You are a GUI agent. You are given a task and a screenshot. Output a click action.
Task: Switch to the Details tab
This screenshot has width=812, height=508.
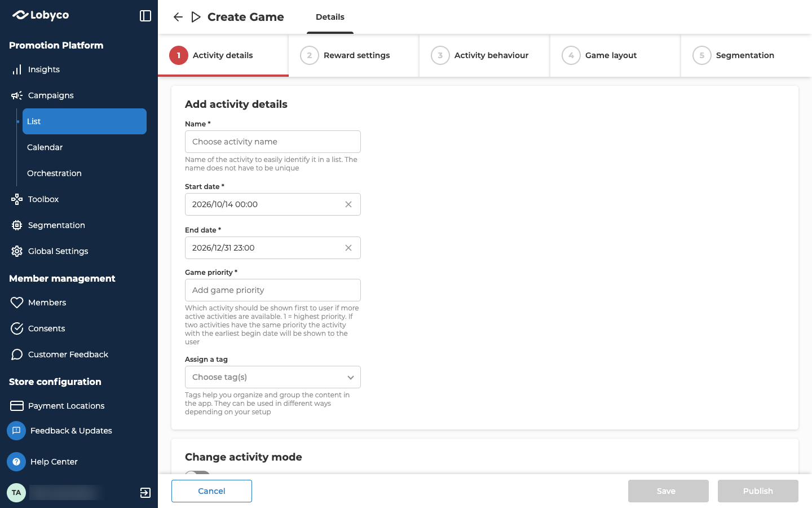coord(330,17)
